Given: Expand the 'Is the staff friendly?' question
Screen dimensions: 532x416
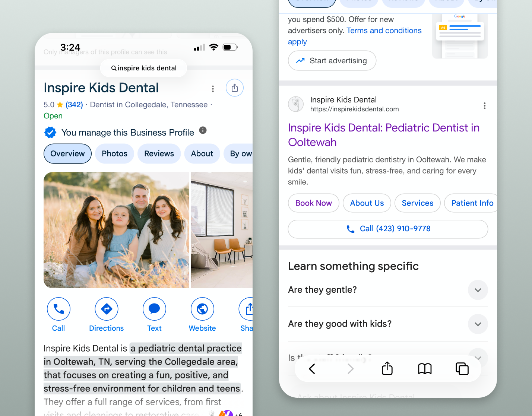Looking at the screenshot, I should coord(478,358).
